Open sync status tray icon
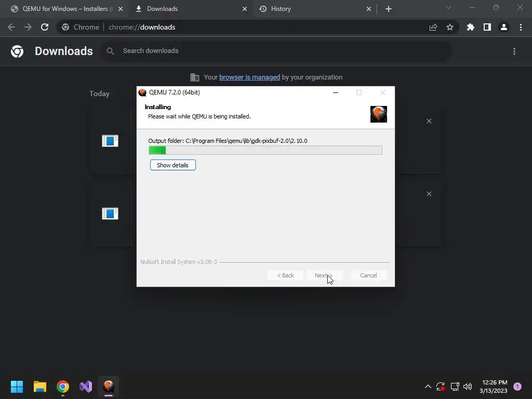 click(441, 387)
